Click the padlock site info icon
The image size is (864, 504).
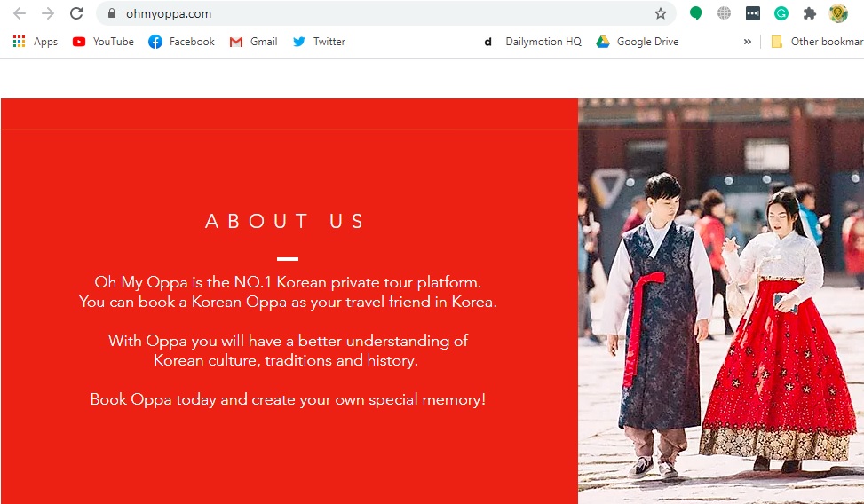[x=112, y=13]
